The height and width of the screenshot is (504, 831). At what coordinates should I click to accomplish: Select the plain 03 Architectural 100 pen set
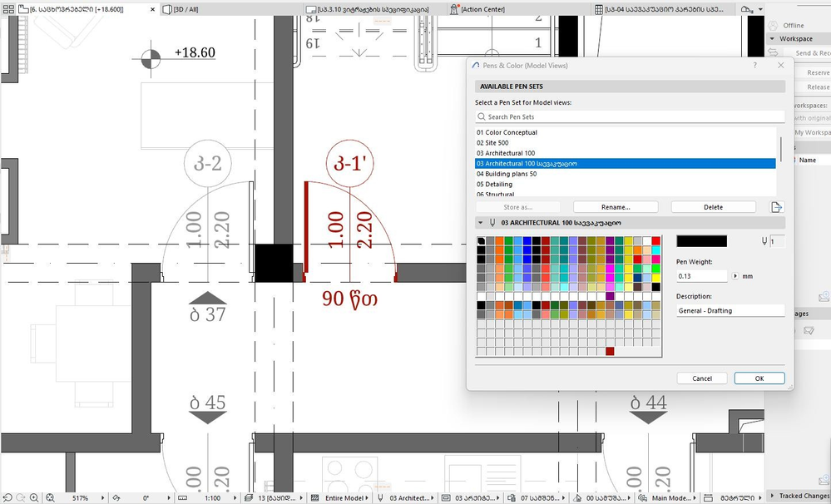626,153
